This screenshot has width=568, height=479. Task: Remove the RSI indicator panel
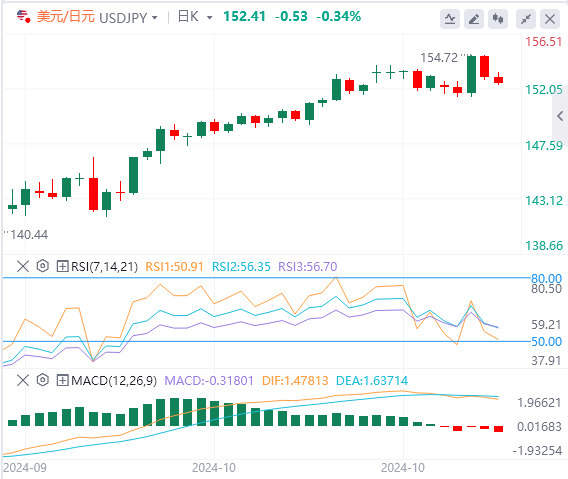tap(23, 267)
